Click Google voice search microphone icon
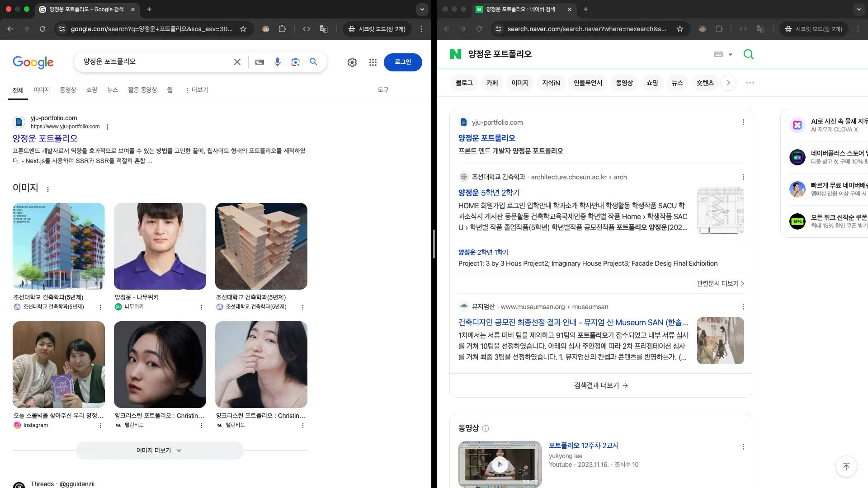 pos(278,62)
